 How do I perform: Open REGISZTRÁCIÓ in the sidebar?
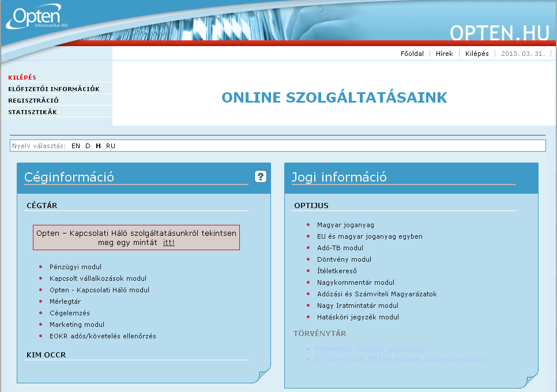33,100
